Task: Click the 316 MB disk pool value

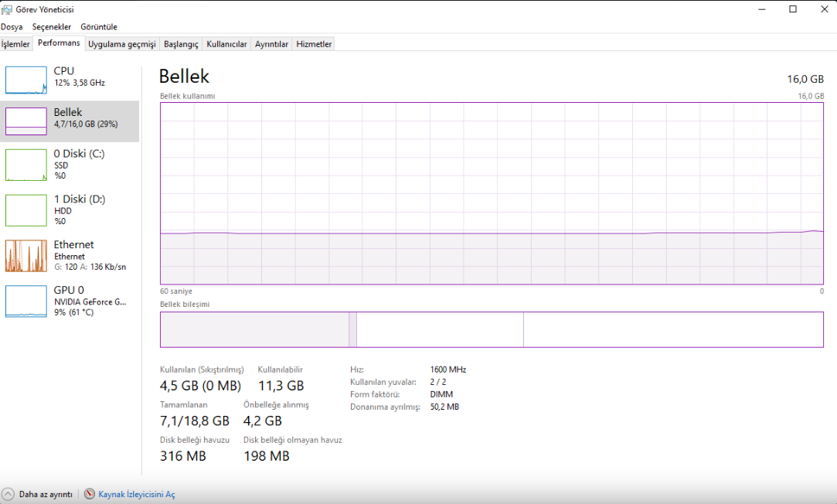Action: tap(182, 456)
